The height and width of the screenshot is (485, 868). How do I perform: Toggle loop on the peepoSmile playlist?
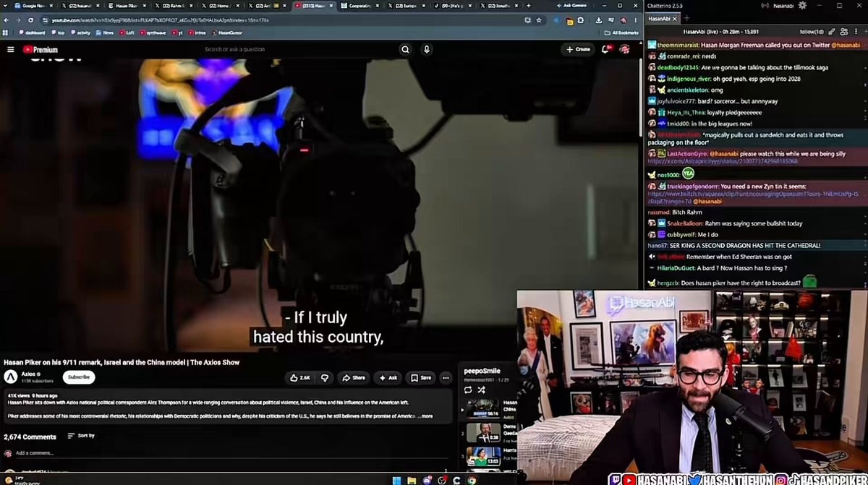tap(468, 390)
